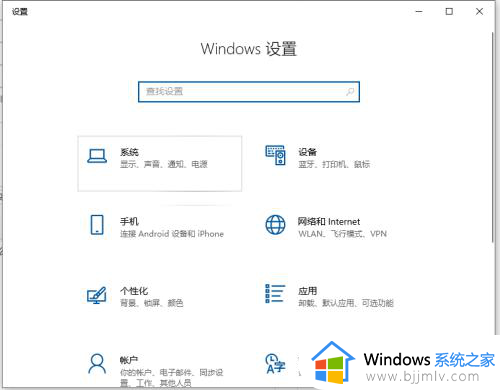This screenshot has height=390, width=500.
Task: Maximize the 设置 window
Action: click(x=449, y=12)
